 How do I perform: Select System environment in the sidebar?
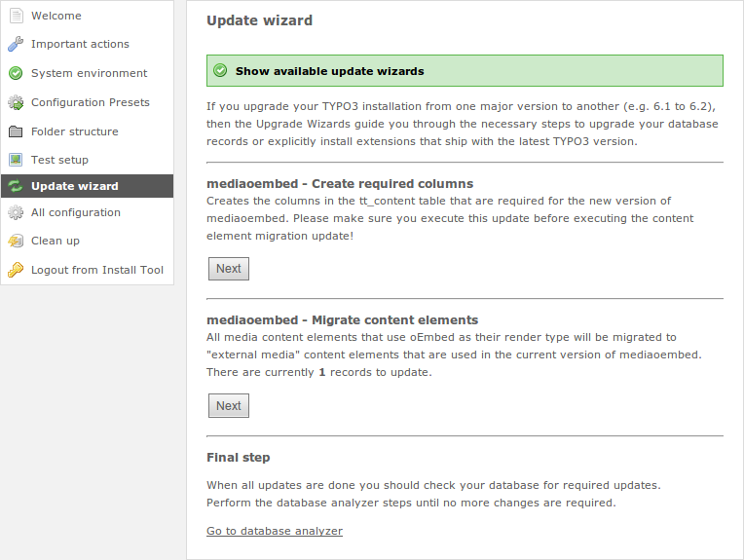[87, 73]
